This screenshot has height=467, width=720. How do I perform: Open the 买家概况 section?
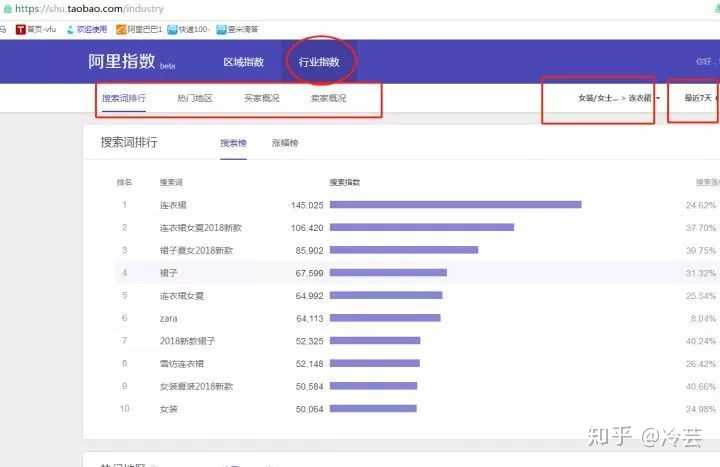(x=261, y=99)
